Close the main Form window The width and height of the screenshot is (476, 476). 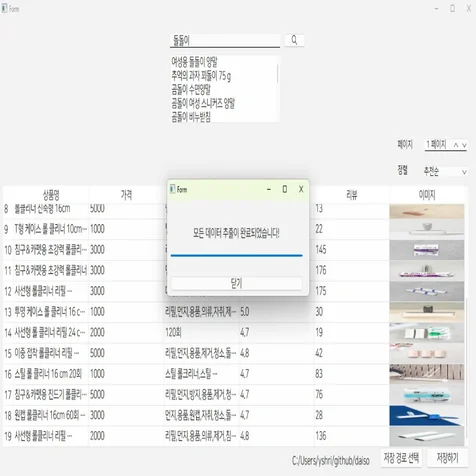(468, 9)
